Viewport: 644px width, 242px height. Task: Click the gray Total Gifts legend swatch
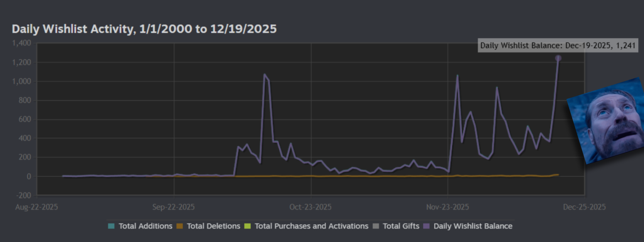[x=376, y=226]
